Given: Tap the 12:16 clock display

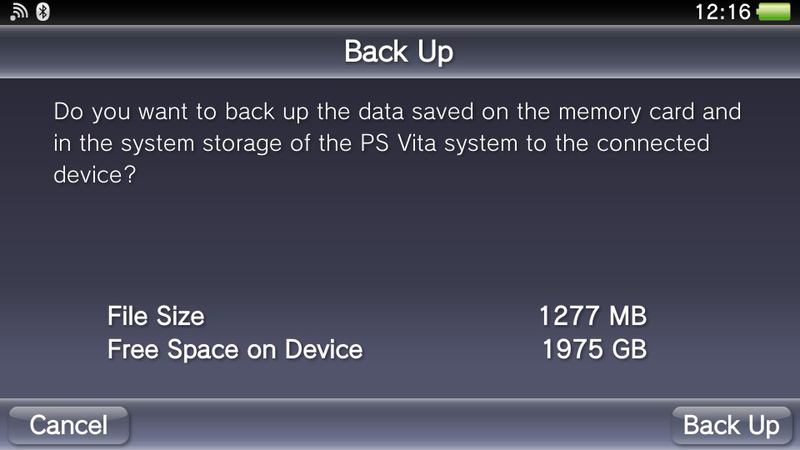Looking at the screenshot, I should [722, 12].
